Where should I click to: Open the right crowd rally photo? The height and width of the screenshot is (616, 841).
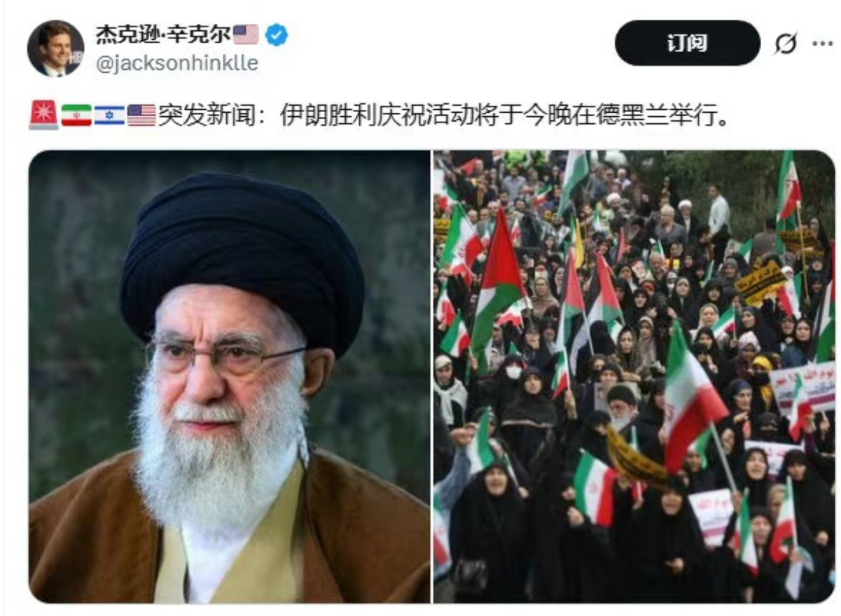634,377
